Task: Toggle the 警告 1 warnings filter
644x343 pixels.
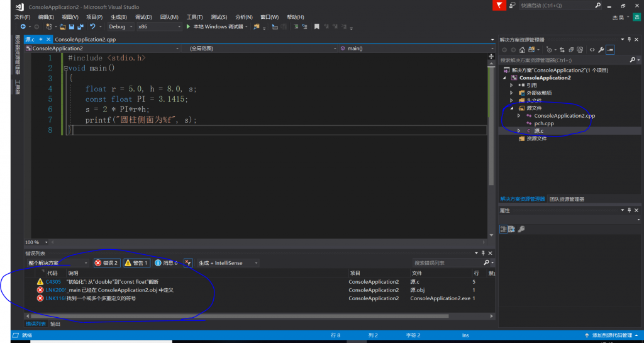Action: pyautogui.click(x=136, y=263)
